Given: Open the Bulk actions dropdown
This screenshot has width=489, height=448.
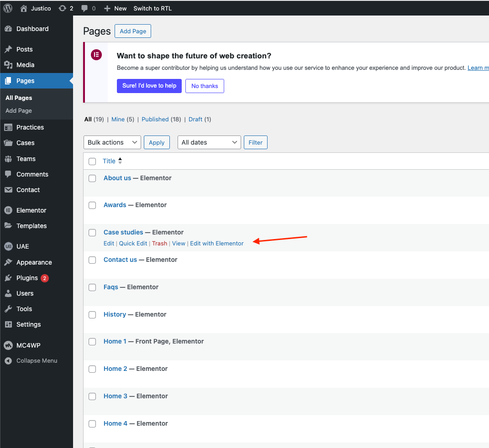Looking at the screenshot, I should 112,142.
